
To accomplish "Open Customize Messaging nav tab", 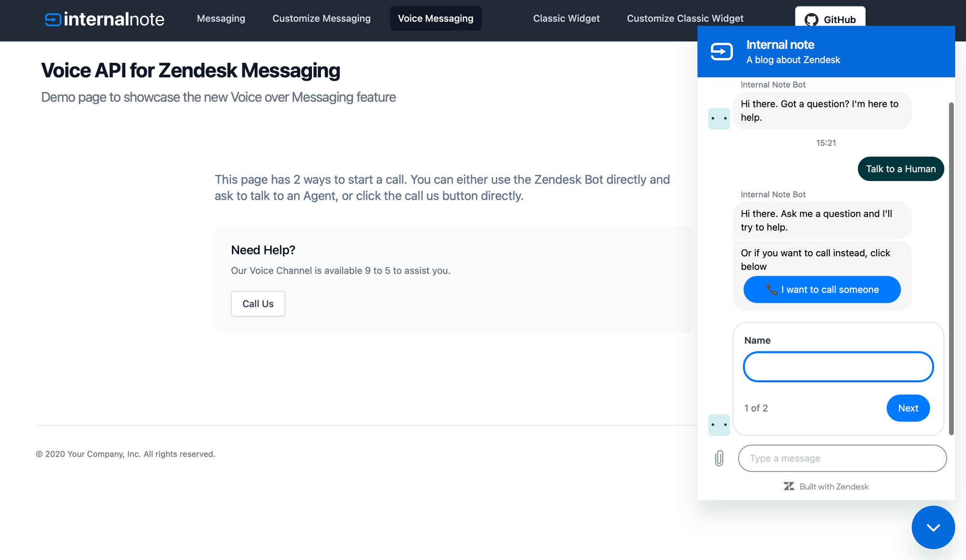I will (x=321, y=18).
